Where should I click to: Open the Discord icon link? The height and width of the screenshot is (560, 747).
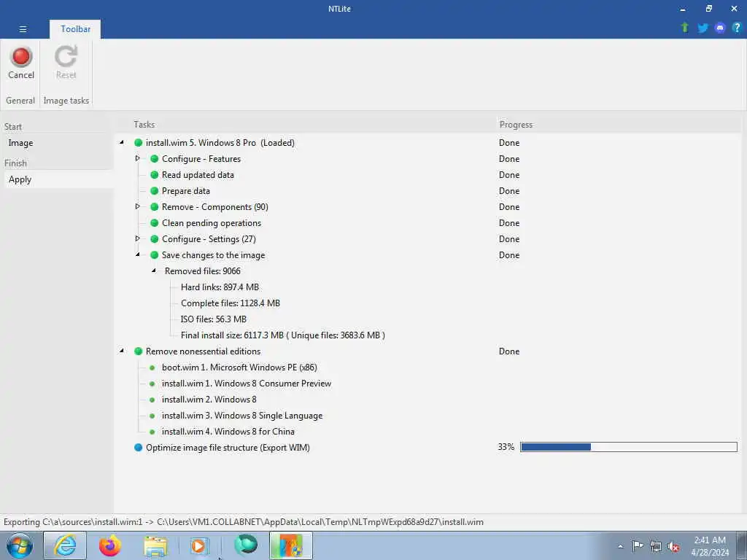point(720,28)
